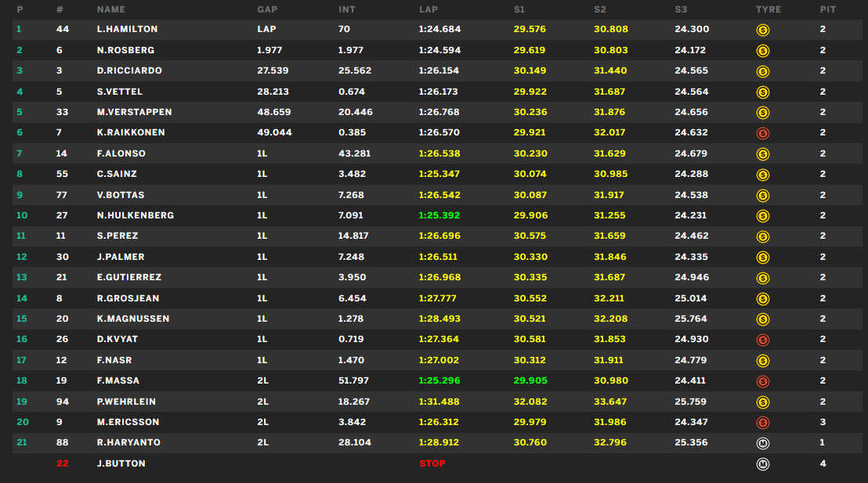This screenshot has width=868, height=483.
Task: Click F.ALONSO's position number 7
Action: [20, 153]
